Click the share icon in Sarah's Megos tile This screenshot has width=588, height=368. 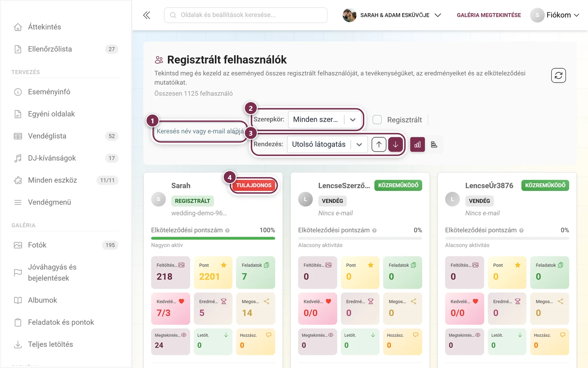click(266, 301)
